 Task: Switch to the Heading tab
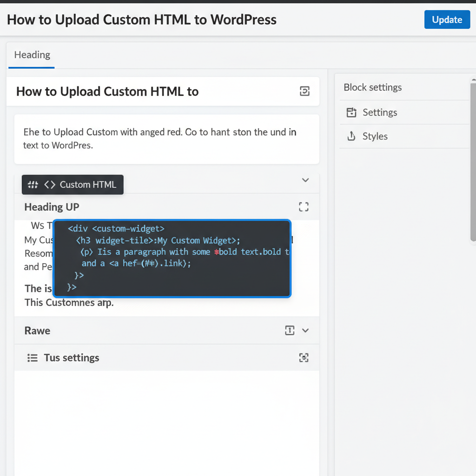click(32, 55)
